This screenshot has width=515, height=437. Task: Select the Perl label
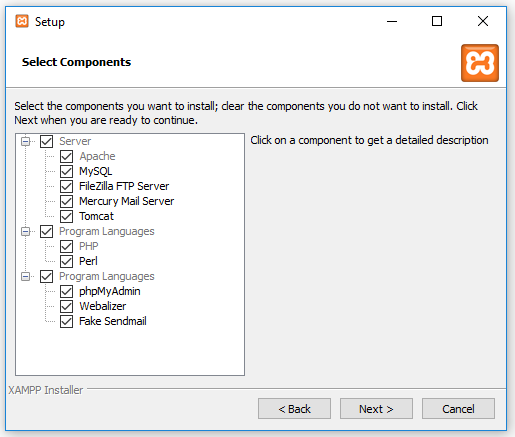[x=88, y=261]
